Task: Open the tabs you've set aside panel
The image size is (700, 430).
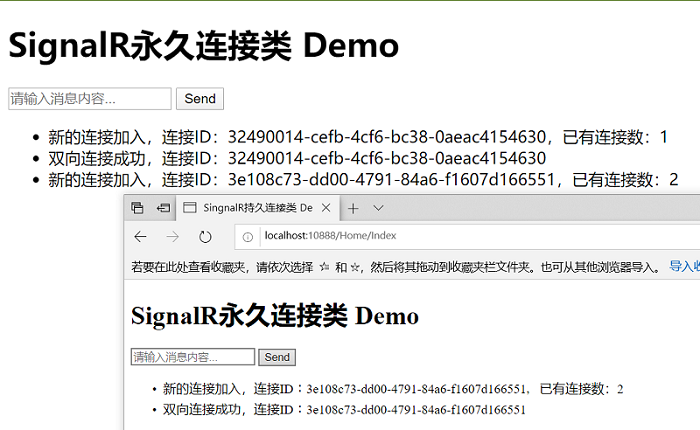Action: coord(137,208)
